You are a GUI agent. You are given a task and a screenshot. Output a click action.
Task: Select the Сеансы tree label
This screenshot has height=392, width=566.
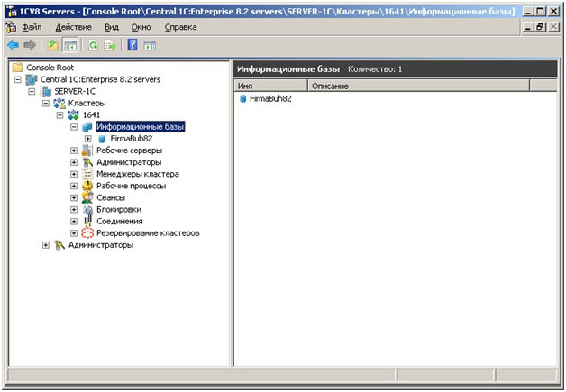tap(111, 198)
